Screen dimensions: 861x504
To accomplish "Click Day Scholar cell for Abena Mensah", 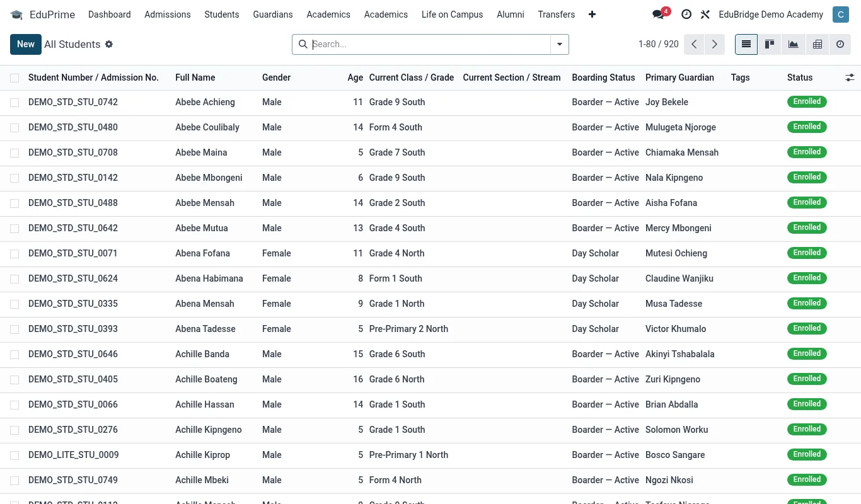I will pyautogui.click(x=595, y=304).
